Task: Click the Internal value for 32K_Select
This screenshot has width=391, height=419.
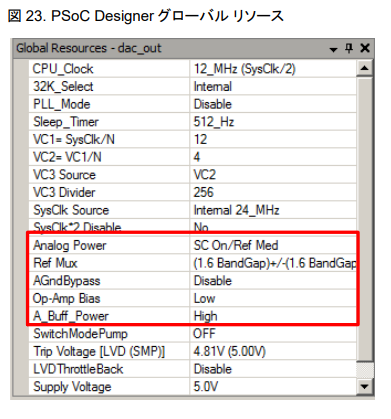Action: tap(212, 87)
